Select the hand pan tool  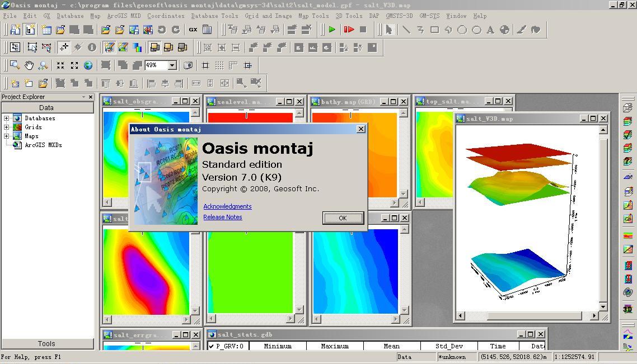coord(29,65)
